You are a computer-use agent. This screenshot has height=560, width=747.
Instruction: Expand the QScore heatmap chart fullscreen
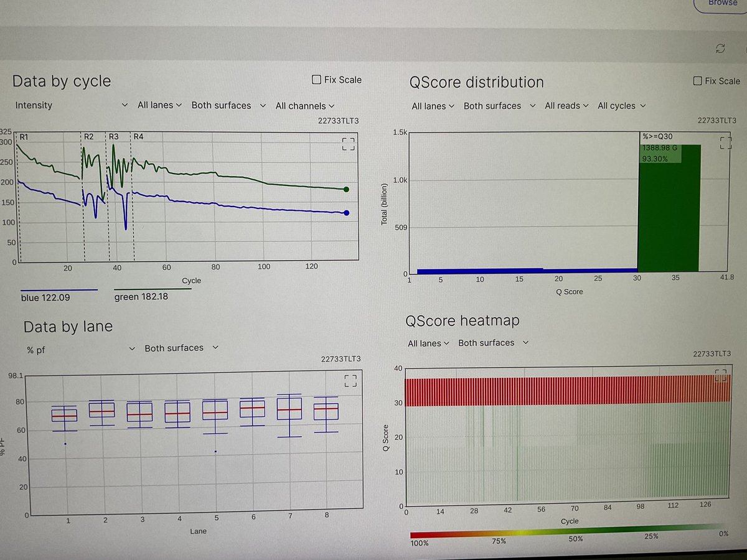click(720, 375)
